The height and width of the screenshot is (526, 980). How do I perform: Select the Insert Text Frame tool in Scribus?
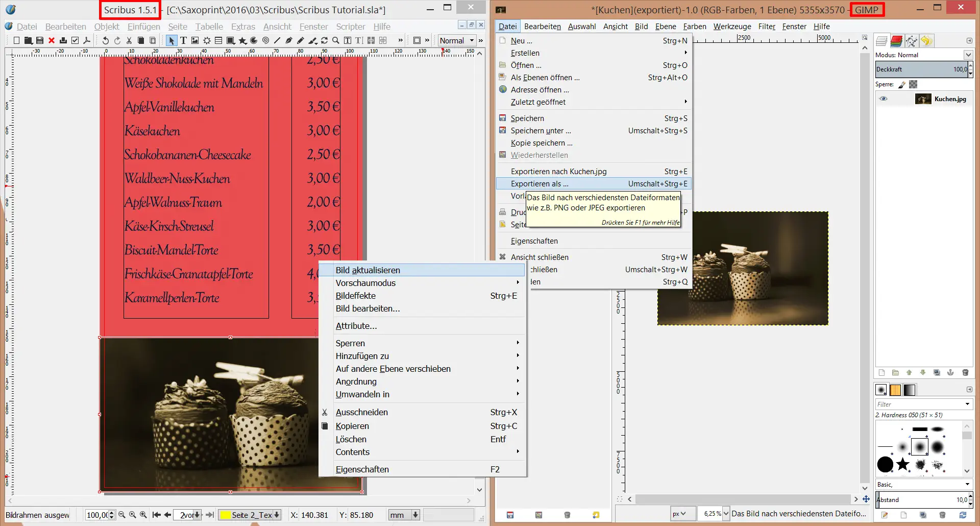click(x=184, y=40)
